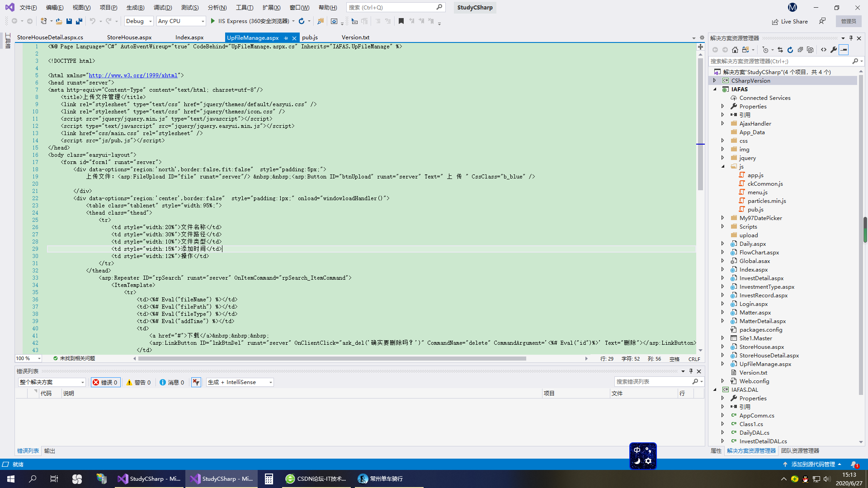
Task: Click View Code icon in Solution Explorer
Action: pos(824,50)
